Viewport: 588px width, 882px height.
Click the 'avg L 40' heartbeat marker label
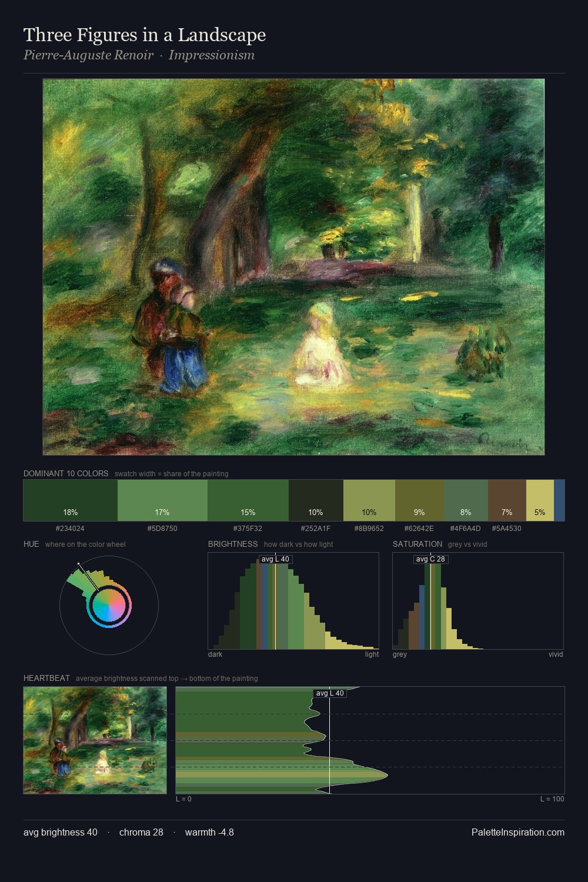(x=330, y=693)
